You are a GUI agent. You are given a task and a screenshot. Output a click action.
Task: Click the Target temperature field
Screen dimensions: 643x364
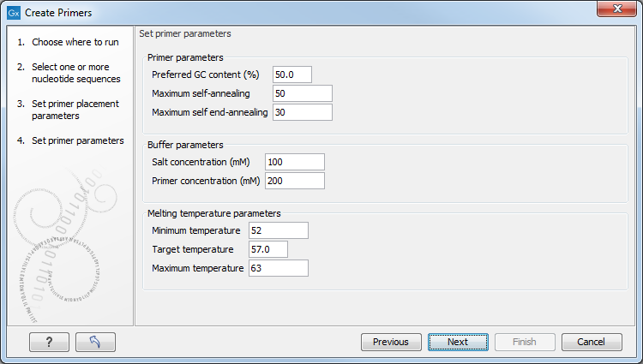click(268, 249)
